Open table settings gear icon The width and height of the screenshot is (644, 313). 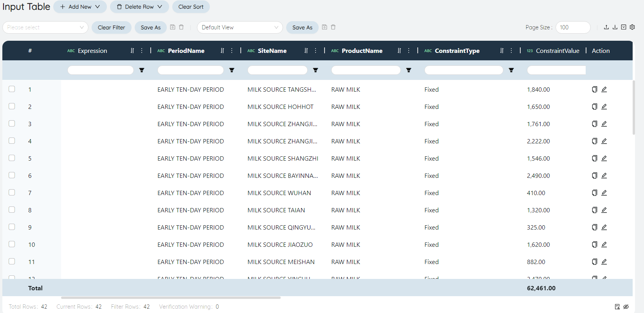(x=632, y=27)
